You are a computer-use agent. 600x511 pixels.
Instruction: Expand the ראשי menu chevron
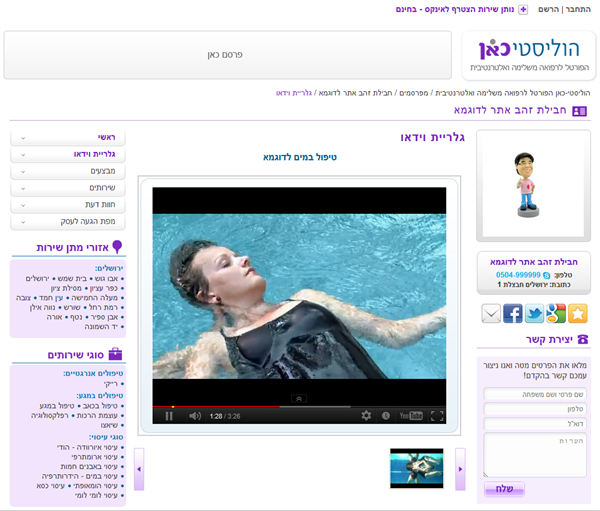tap(22, 138)
